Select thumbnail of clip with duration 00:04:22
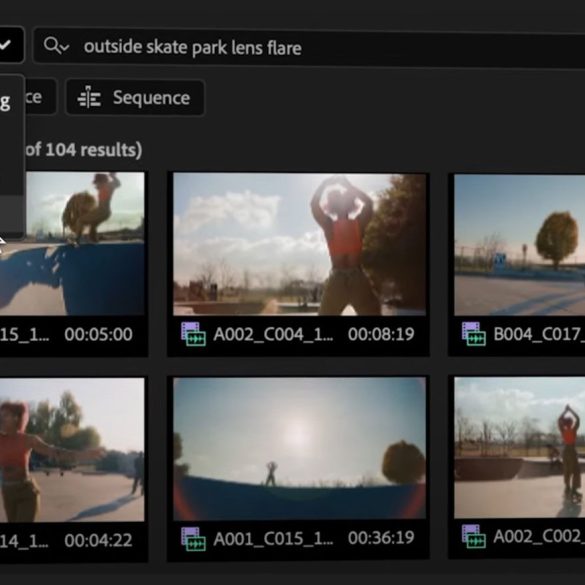Viewport: 585px width, 585px height. click(72, 450)
